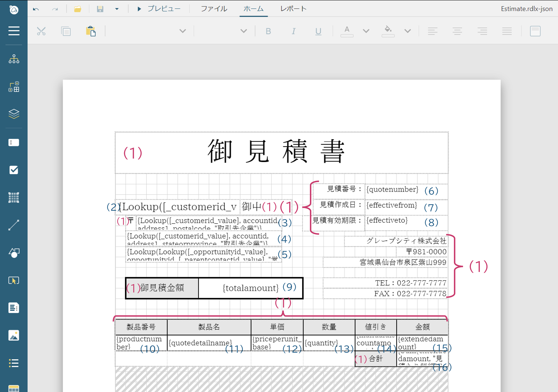The image size is (558, 392).
Task: Align text left using the toolbar icon
Action: (x=433, y=31)
